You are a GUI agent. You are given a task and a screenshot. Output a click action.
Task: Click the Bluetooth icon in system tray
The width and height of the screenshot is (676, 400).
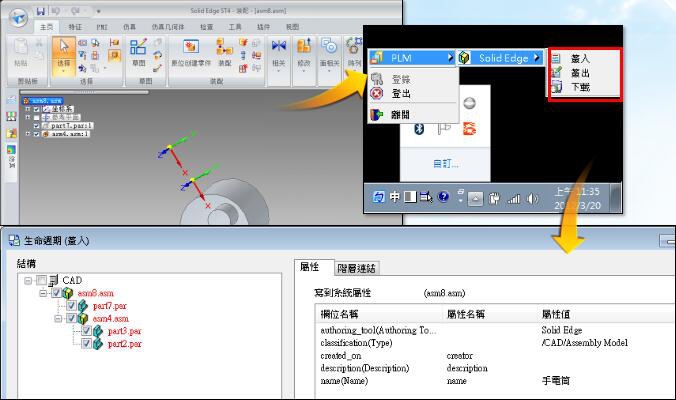pos(421,128)
